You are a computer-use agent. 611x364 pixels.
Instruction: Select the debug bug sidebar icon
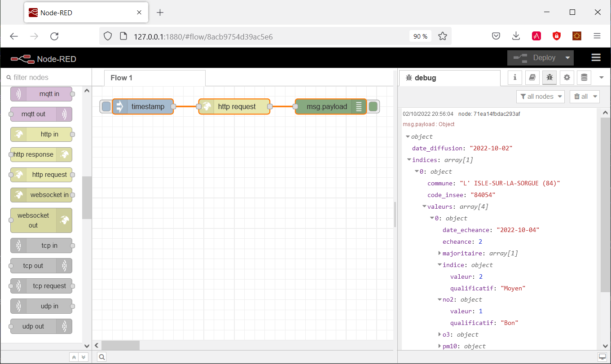(x=549, y=78)
